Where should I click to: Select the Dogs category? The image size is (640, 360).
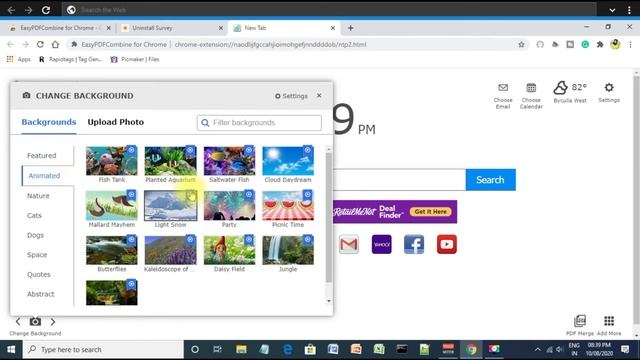35,235
